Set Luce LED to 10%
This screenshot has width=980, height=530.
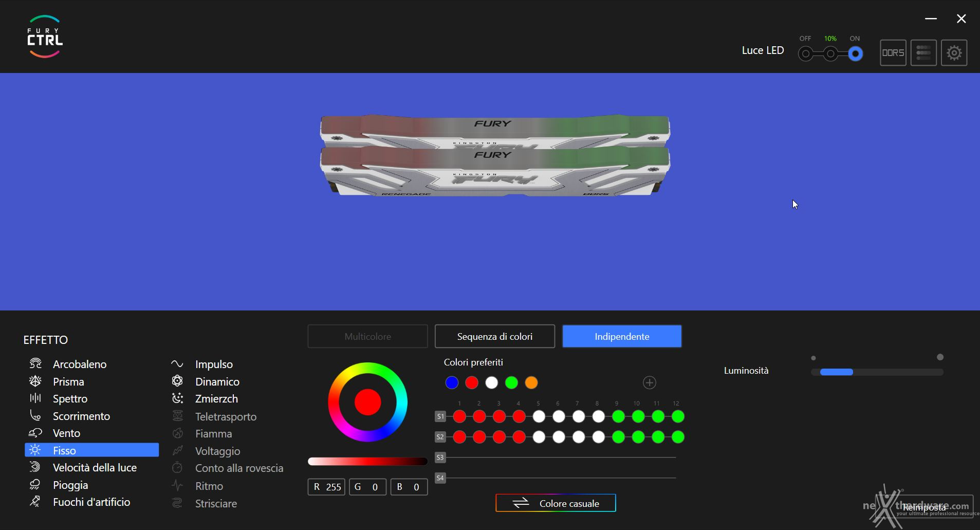click(x=830, y=53)
